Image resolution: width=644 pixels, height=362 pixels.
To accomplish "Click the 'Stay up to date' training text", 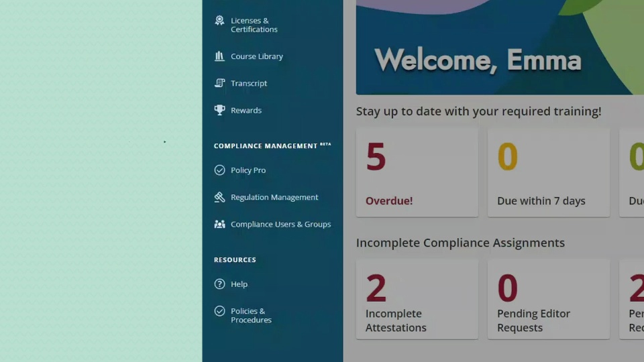I will click(478, 111).
